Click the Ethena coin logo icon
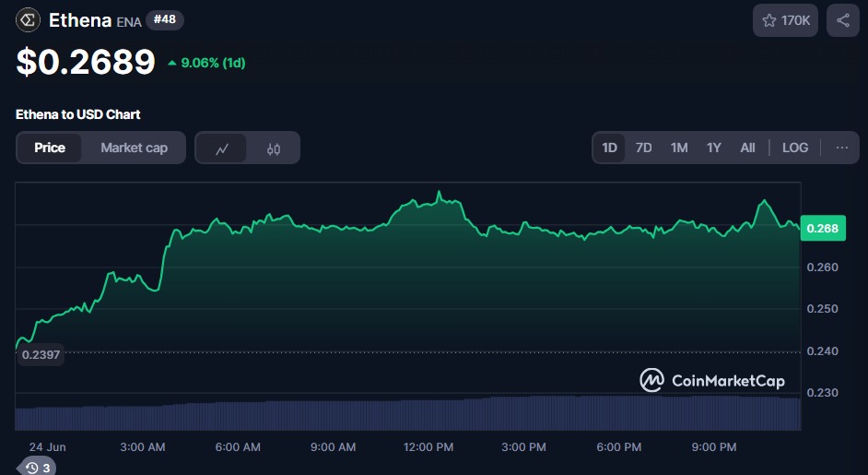Image resolution: width=868 pixels, height=475 pixels. (28, 20)
